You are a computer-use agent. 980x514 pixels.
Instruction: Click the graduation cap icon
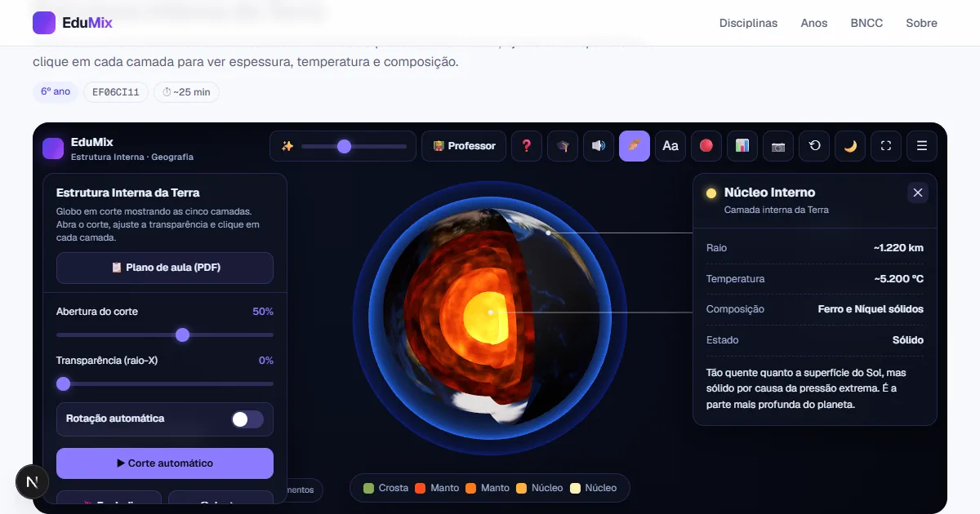pos(563,146)
